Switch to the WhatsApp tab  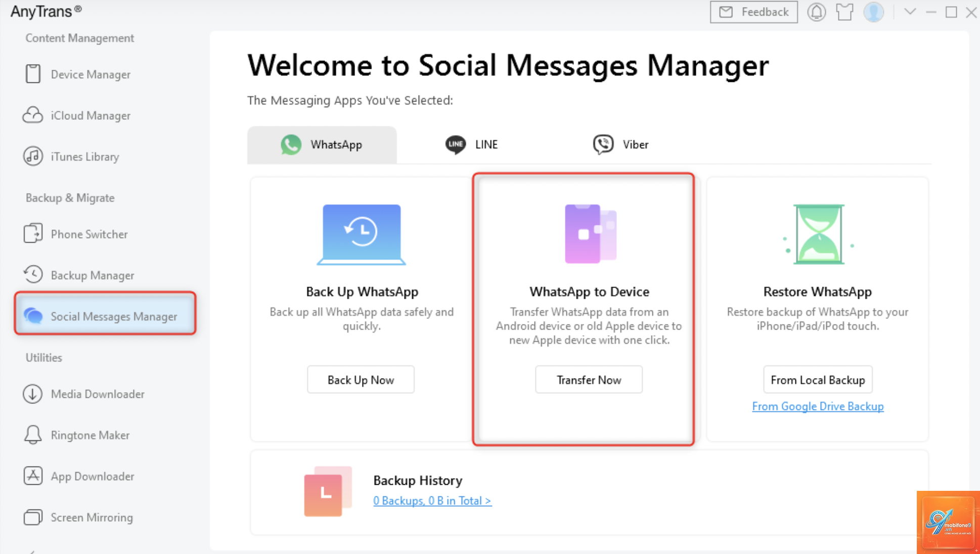click(322, 145)
